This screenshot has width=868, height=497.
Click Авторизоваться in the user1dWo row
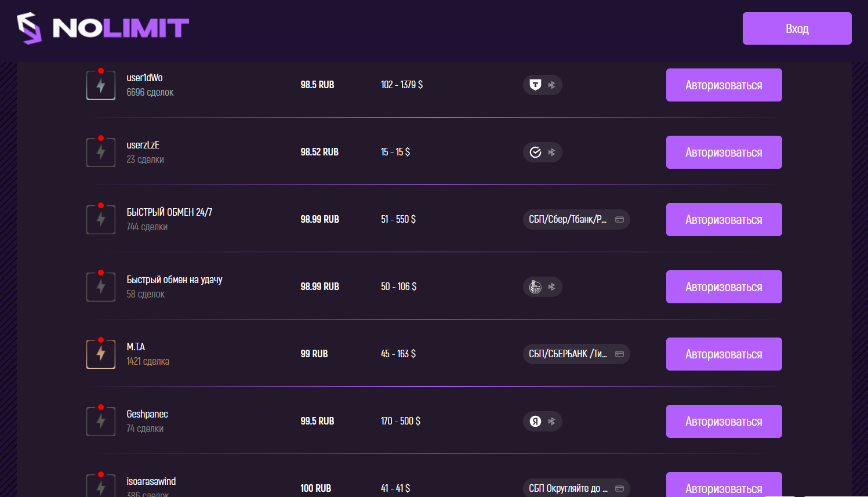pos(724,85)
